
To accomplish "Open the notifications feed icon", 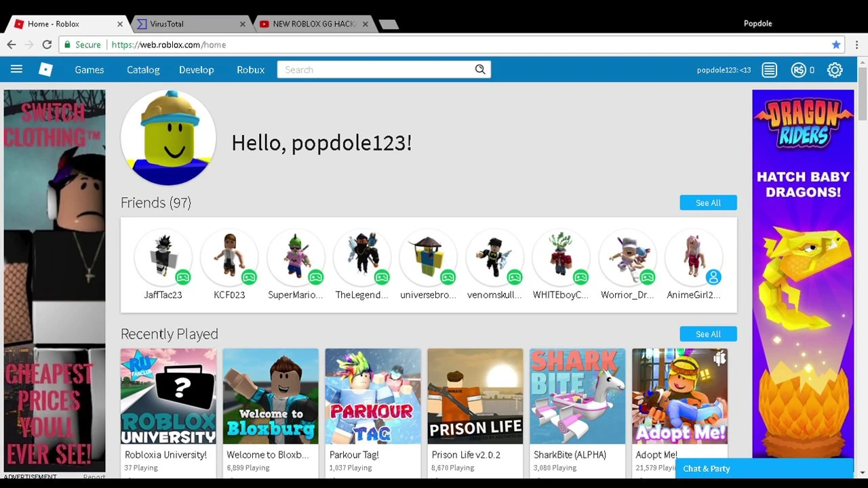I will point(769,70).
